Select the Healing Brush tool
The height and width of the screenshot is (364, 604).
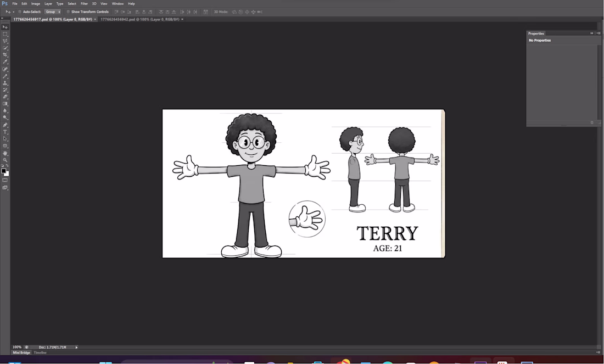(5, 69)
